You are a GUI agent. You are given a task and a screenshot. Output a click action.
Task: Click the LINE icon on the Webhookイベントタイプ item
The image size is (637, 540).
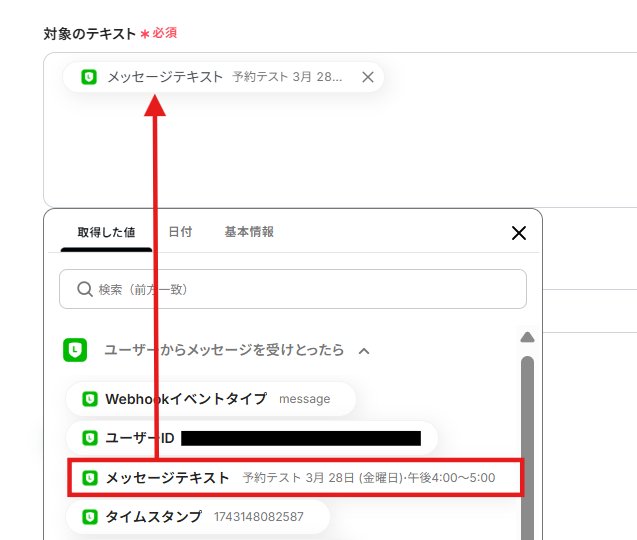[x=90, y=399]
